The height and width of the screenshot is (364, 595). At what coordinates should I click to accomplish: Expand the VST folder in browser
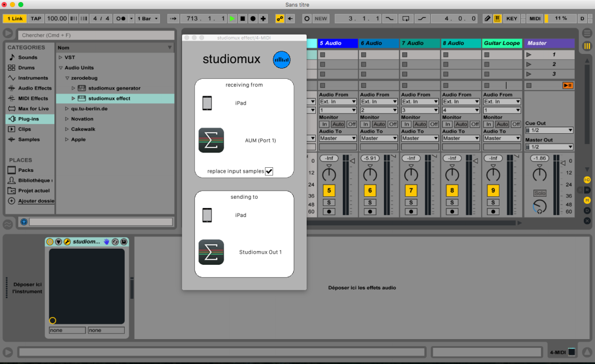[61, 57]
